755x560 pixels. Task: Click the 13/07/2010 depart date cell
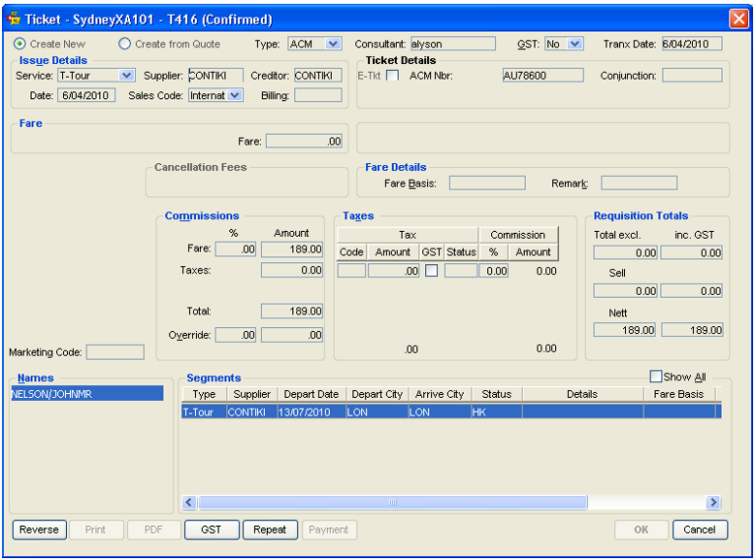tap(312, 412)
